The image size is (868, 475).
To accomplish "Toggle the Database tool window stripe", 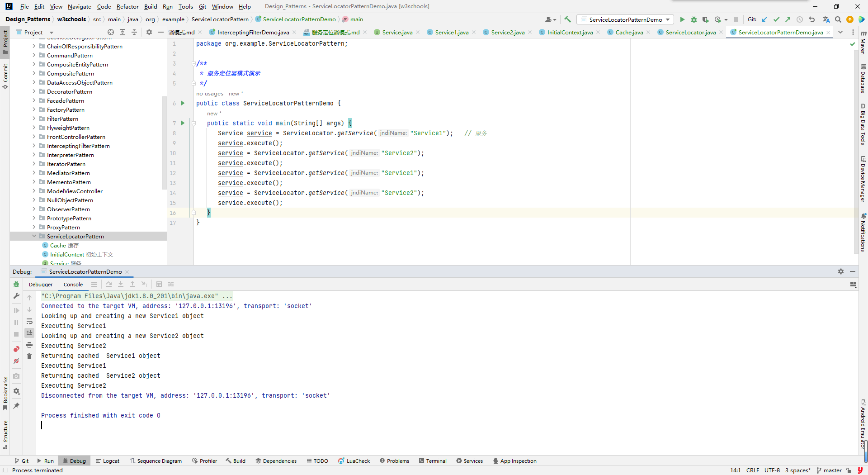I will pyautogui.click(x=863, y=78).
